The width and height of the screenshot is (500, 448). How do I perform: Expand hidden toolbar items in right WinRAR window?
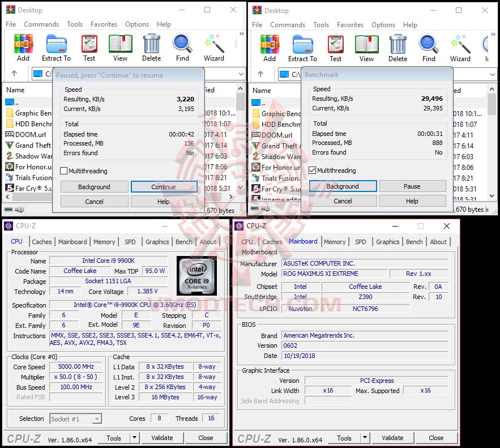493,34
